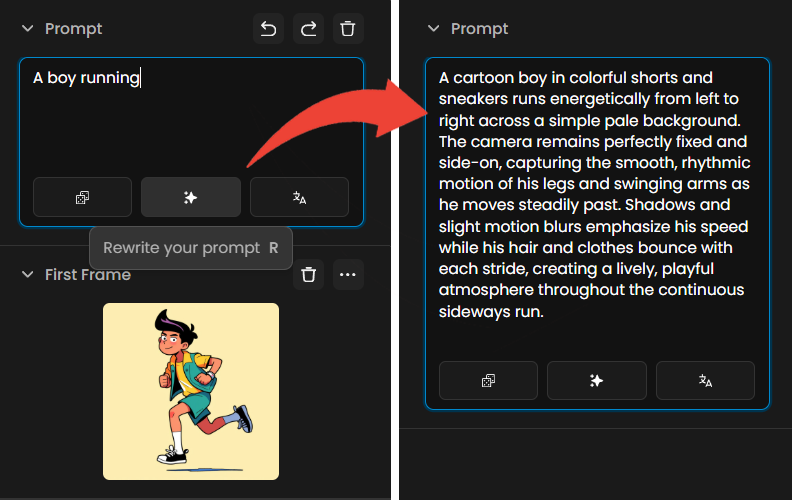Select the running boy first frame thumbnail

coord(191,391)
